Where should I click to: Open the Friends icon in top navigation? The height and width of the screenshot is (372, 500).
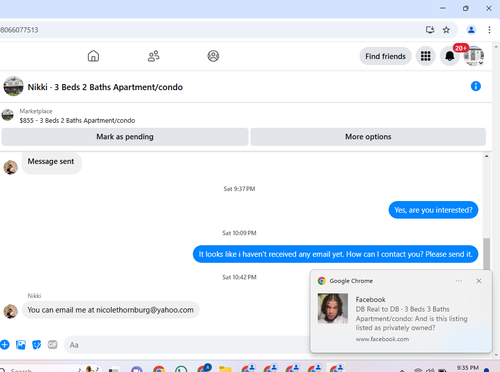153,56
